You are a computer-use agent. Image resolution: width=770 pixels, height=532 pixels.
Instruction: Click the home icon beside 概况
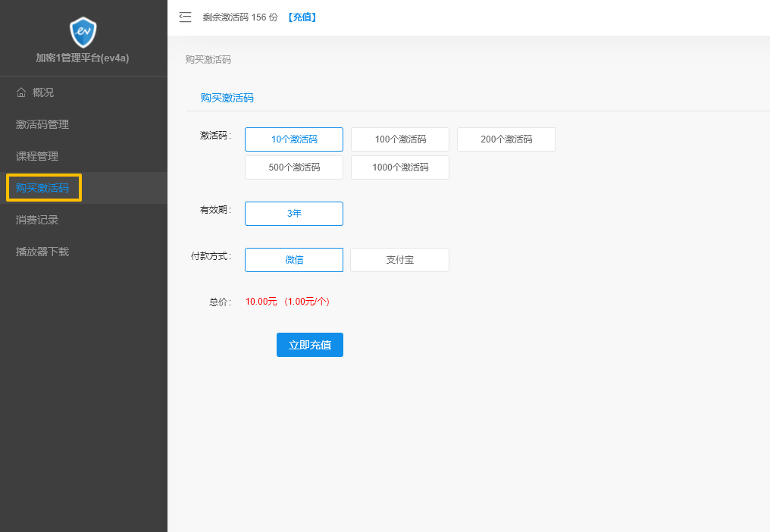[x=21, y=92]
